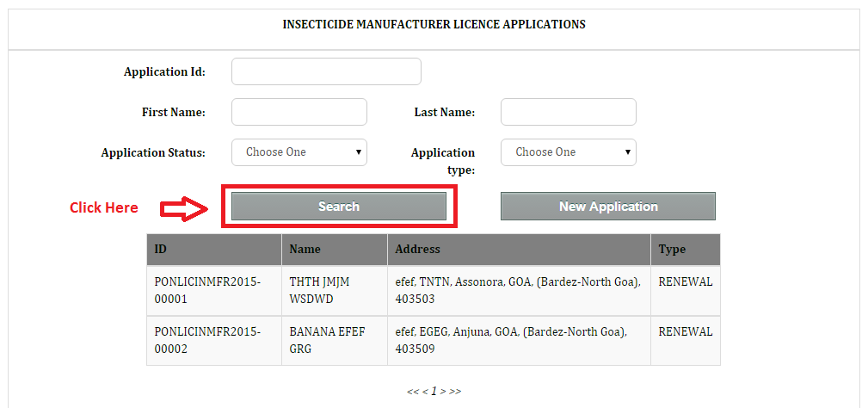Select application PONLICINMFR2015-00001 row

[x=207, y=290]
